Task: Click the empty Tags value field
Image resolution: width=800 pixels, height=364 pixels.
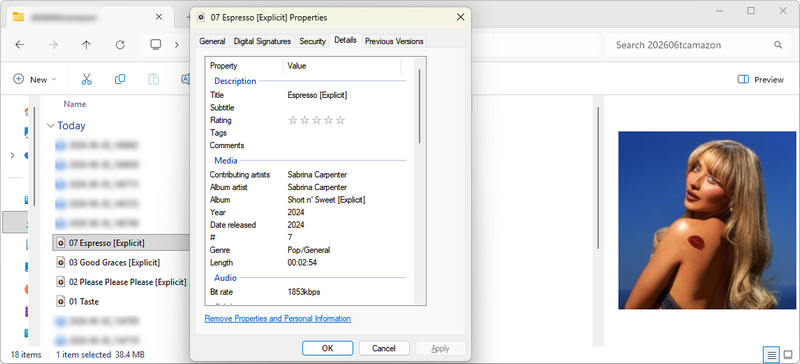Action: point(347,133)
